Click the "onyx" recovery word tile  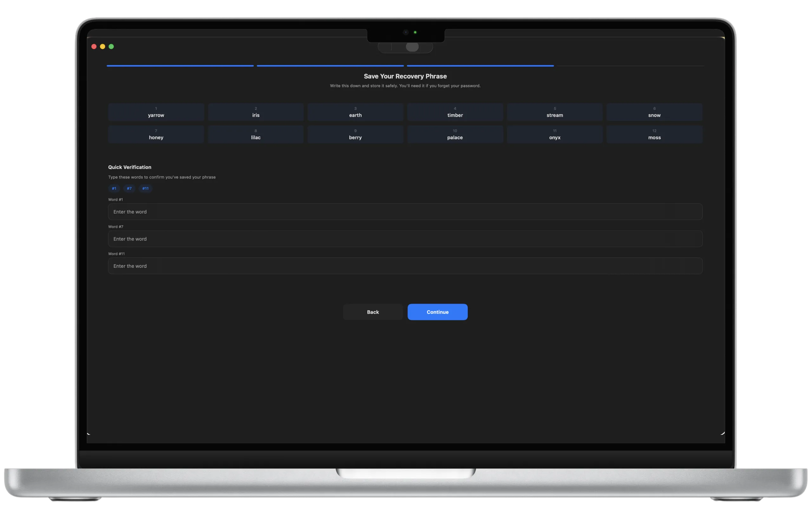click(554, 134)
